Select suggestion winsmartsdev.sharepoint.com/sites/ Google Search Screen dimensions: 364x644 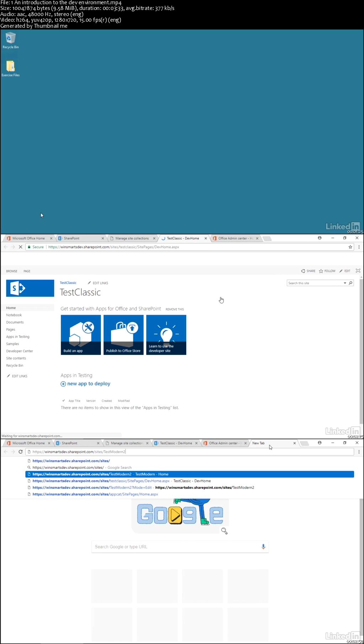pos(189,468)
